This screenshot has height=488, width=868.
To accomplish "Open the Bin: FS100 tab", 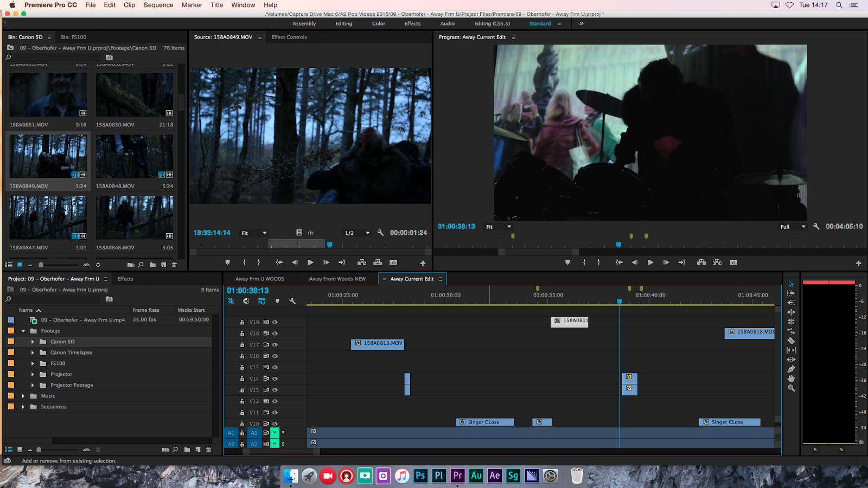I will tap(74, 37).
